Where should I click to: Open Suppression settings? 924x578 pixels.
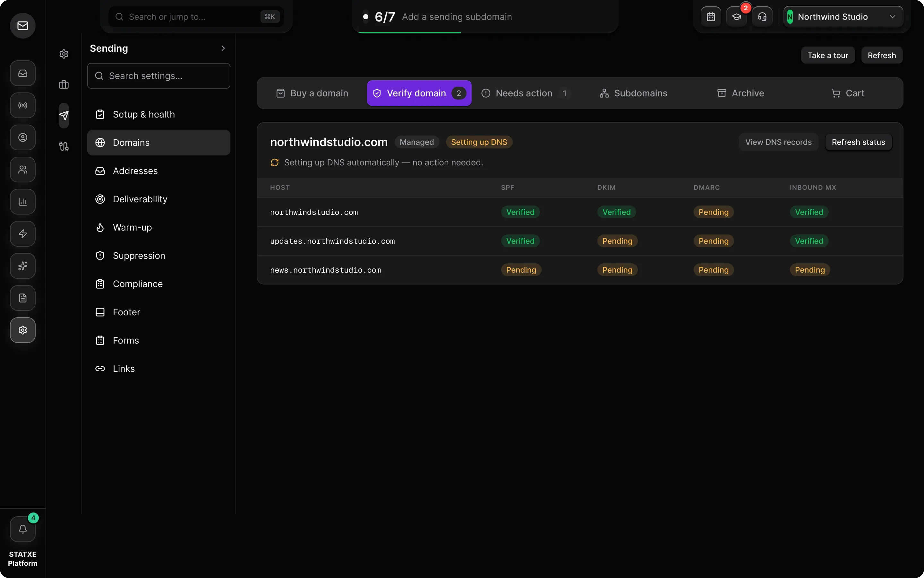point(159,256)
